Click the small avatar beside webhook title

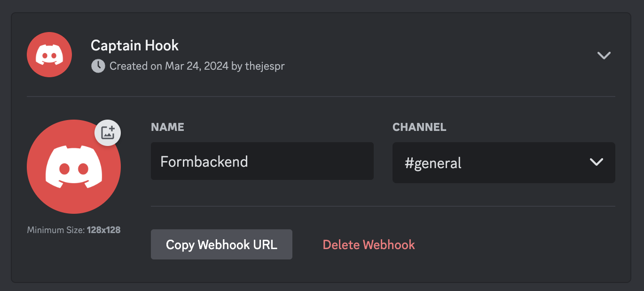49,55
